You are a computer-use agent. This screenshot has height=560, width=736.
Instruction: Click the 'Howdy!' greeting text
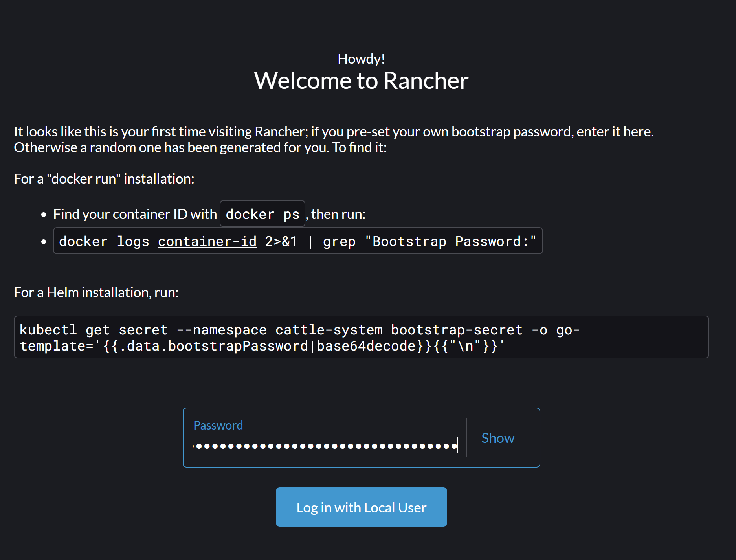[361, 59]
